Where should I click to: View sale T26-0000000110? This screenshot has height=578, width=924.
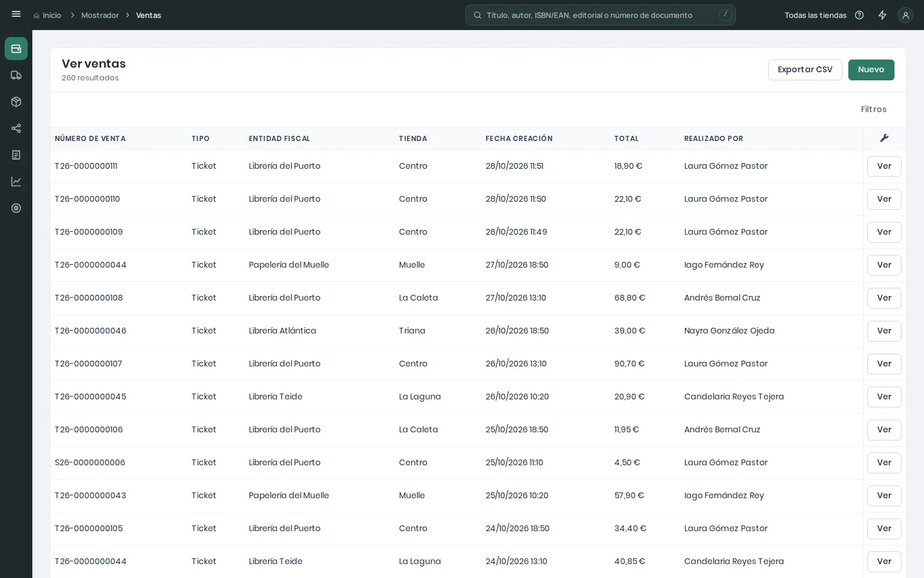884,199
